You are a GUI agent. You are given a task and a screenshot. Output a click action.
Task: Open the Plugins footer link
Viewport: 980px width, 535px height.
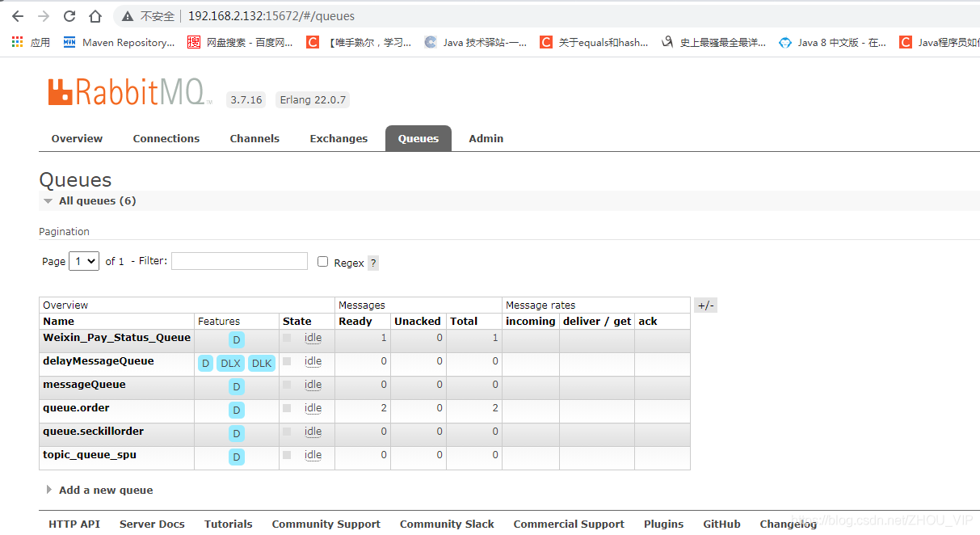click(x=664, y=524)
